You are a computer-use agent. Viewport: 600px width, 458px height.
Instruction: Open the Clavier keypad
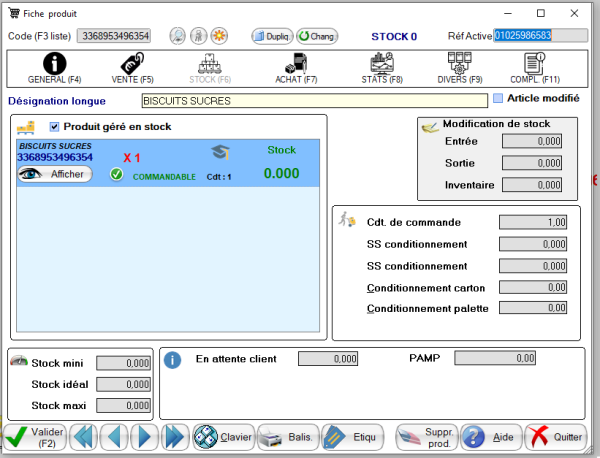(x=223, y=437)
